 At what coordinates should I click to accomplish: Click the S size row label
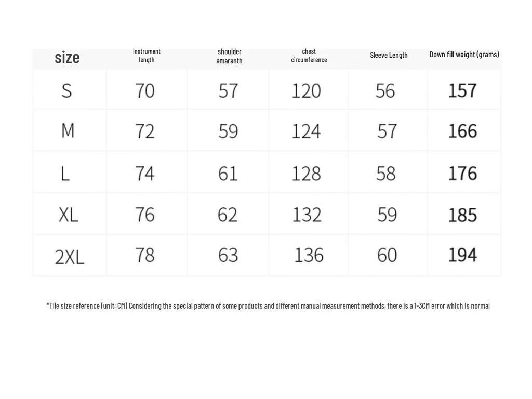[66, 91]
